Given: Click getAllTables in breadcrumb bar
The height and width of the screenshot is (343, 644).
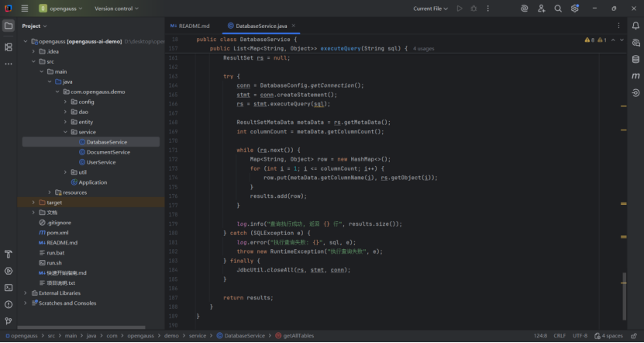Looking at the screenshot, I should click(x=298, y=336).
